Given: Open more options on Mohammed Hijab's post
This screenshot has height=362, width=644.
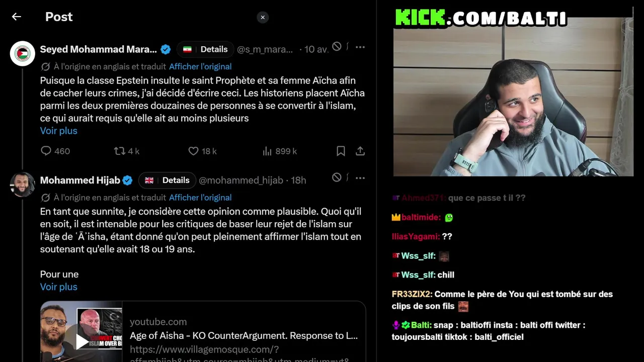Looking at the screenshot, I should click(x=360, y=178).
